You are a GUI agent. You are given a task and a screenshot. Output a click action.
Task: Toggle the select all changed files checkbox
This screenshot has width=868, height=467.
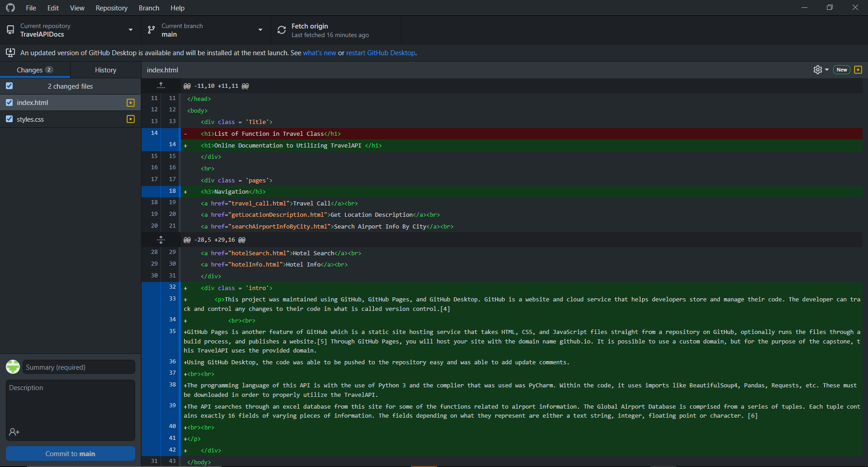(x=9, y=86)
